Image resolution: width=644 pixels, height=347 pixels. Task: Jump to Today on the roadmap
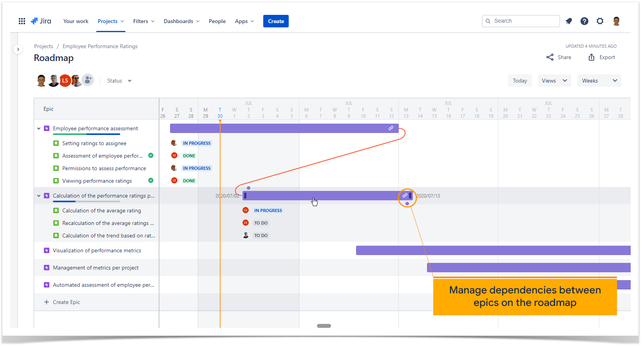pyautogui.click(x=520, y=81)
